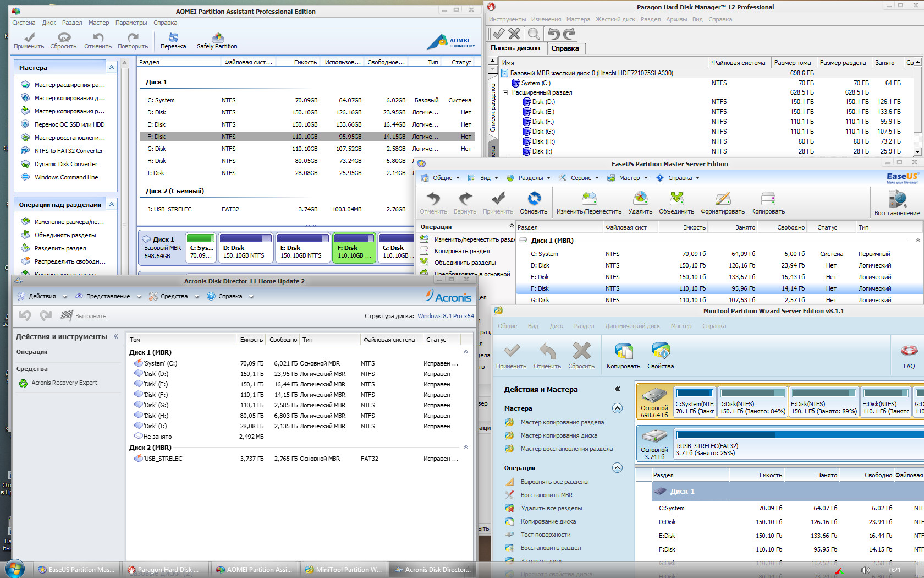The width and height of the screenshot is (924, 578).
Task: Click AOMEI Перезагрузка (Перез-ка) icon
Action: tap(173, 37)
